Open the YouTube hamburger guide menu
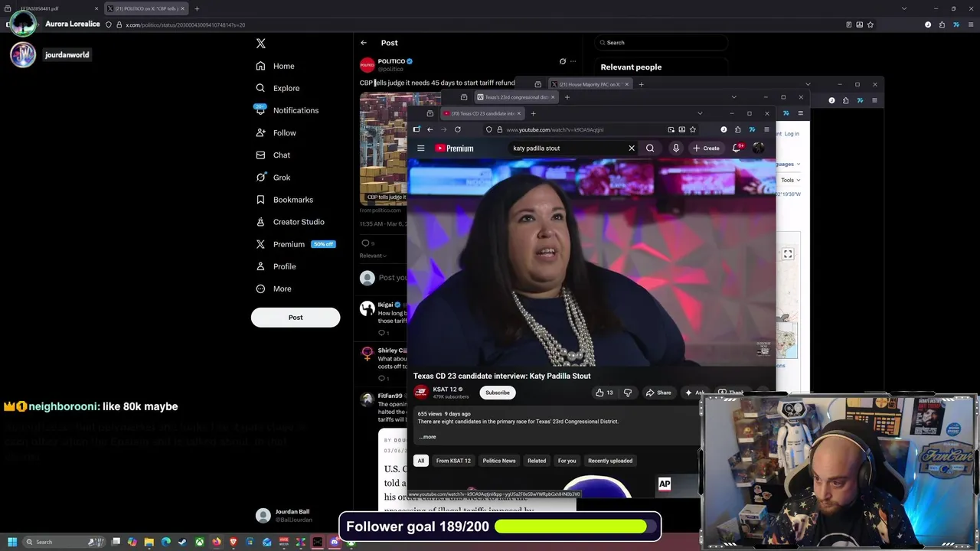 [x=420, y=148]
